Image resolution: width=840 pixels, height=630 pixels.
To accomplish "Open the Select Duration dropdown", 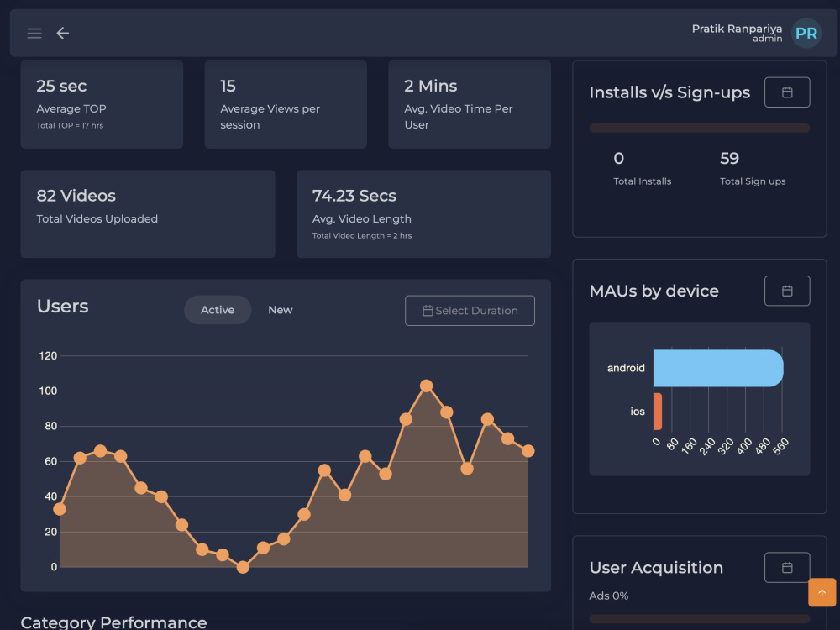I will click(x=470, y=310).
